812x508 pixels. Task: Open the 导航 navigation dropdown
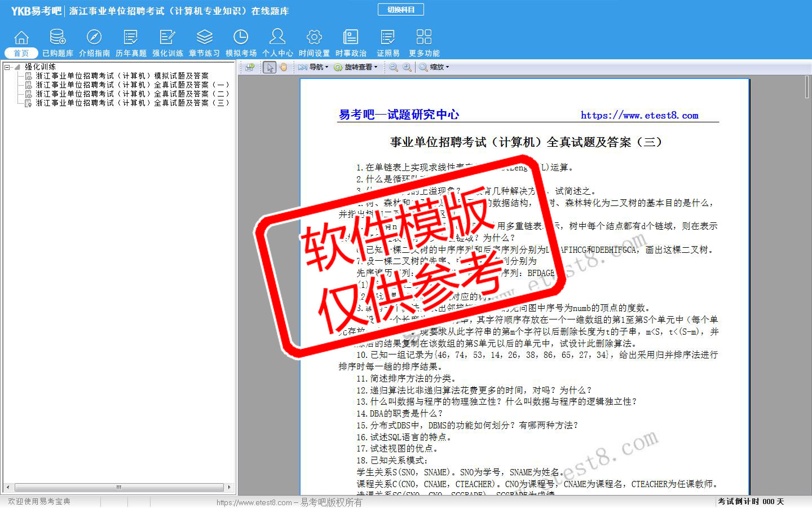click(x=314, y=67)
